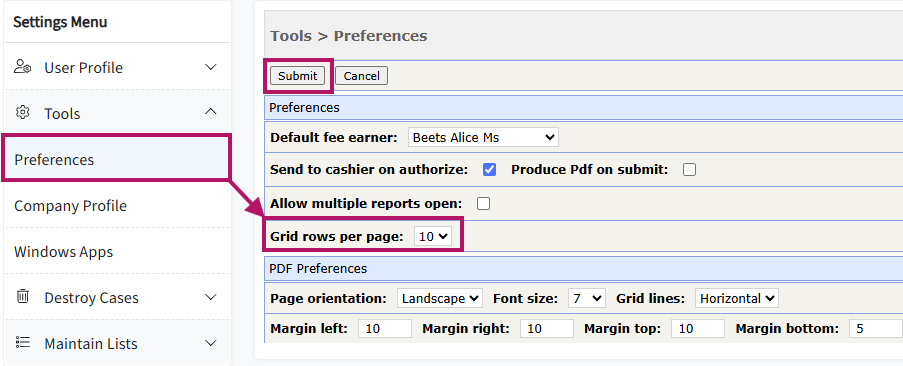Screen dimensions: 903x366
Task: Enable Produce Pdf on submit checkbox
Action: [689, 170]
